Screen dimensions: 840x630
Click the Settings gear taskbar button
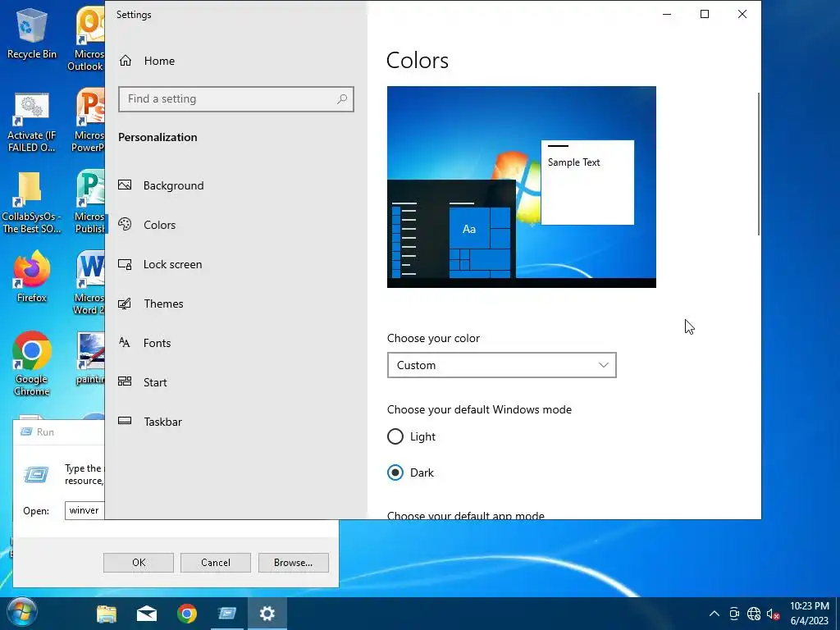pyautogui.click(x=267, y=614)
